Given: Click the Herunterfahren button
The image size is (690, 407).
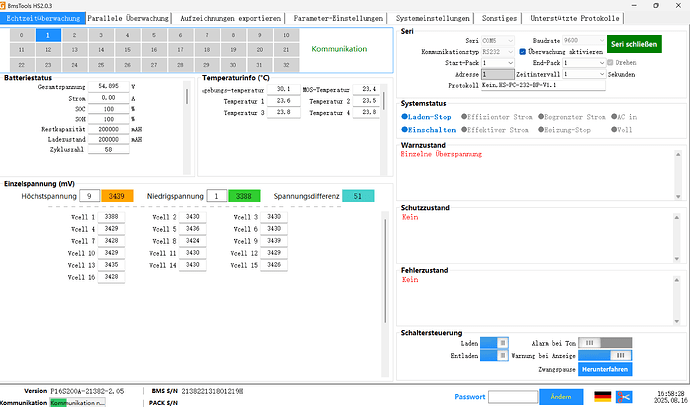Looking at the screenshot, I should coord(605,369).
